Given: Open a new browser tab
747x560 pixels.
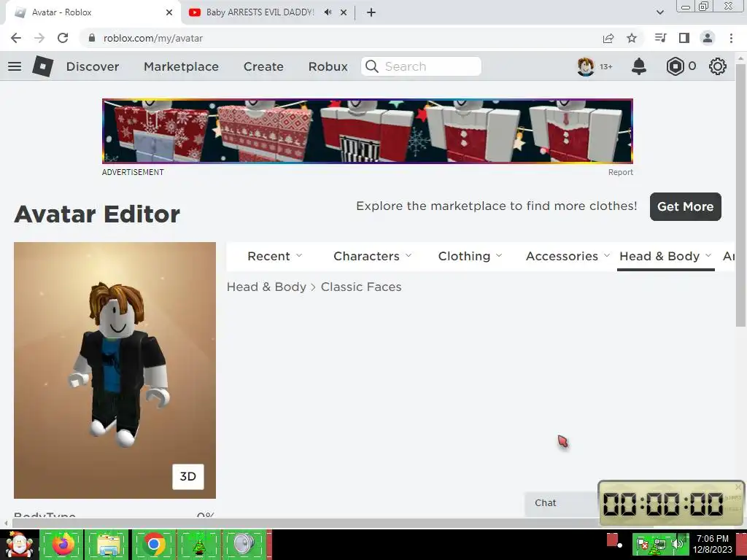Looking at the screenshot, I should pyautogui.click(x=371, y=12).
